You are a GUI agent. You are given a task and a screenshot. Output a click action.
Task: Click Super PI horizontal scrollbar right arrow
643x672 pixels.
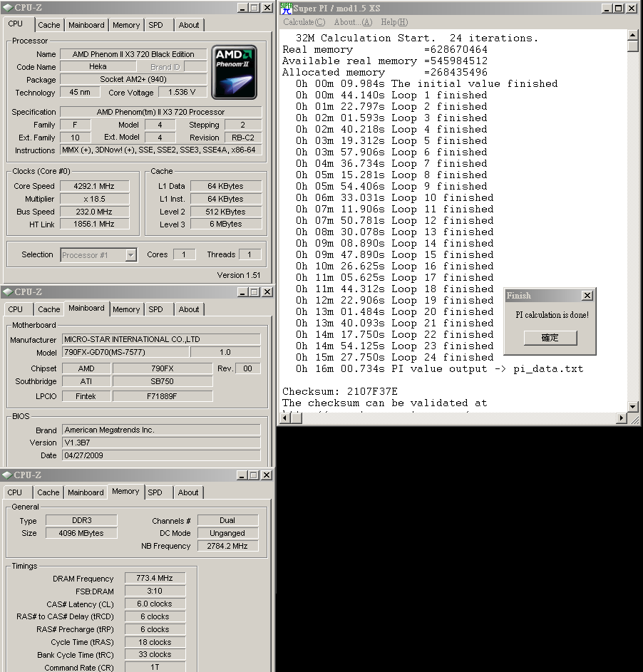622,418
